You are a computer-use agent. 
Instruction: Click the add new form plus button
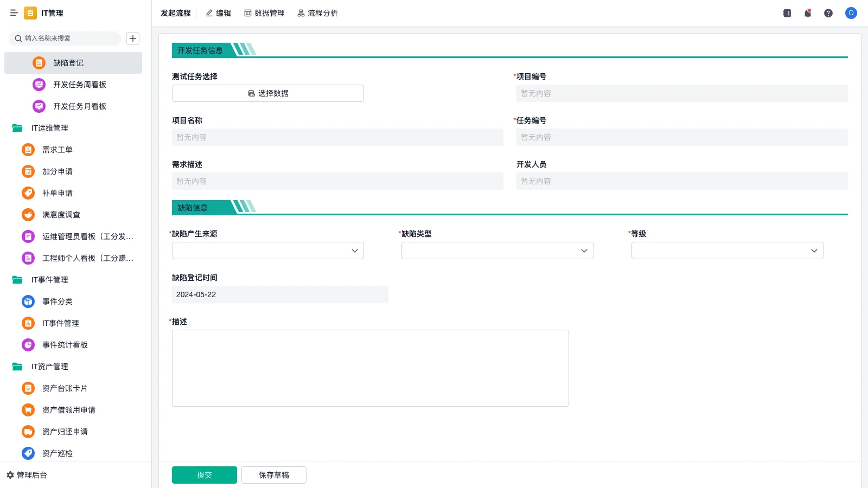(x=133, y=38)
